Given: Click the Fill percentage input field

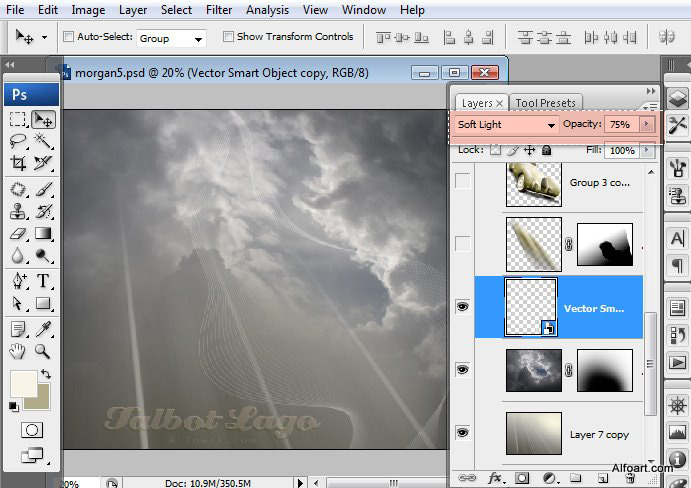Looking at the screenshot, I should [621, 150].
